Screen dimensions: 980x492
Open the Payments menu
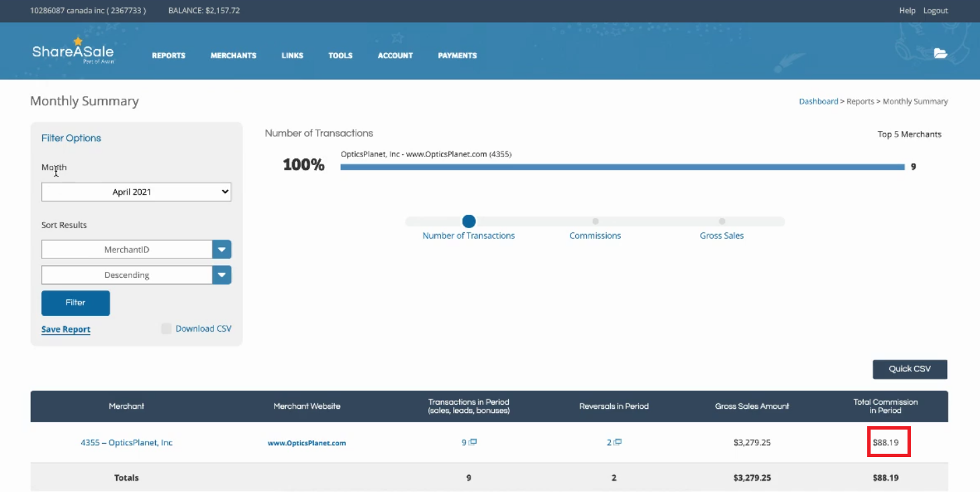[457, 56]
